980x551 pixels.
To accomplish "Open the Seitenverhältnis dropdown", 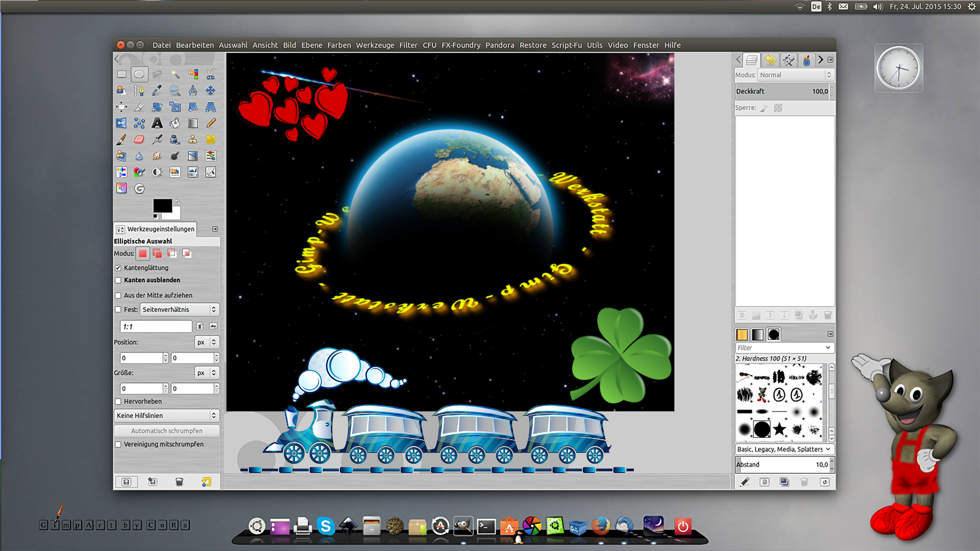I will click(179, 310).
